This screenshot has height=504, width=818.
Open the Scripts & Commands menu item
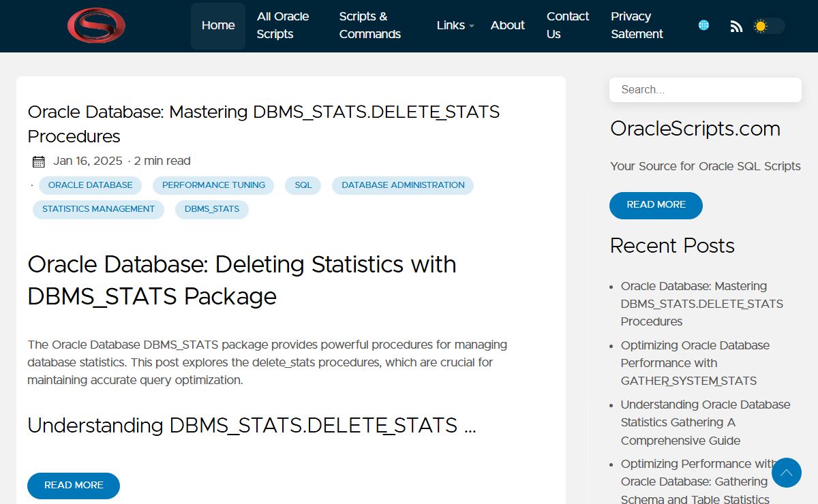click(370, 25)
